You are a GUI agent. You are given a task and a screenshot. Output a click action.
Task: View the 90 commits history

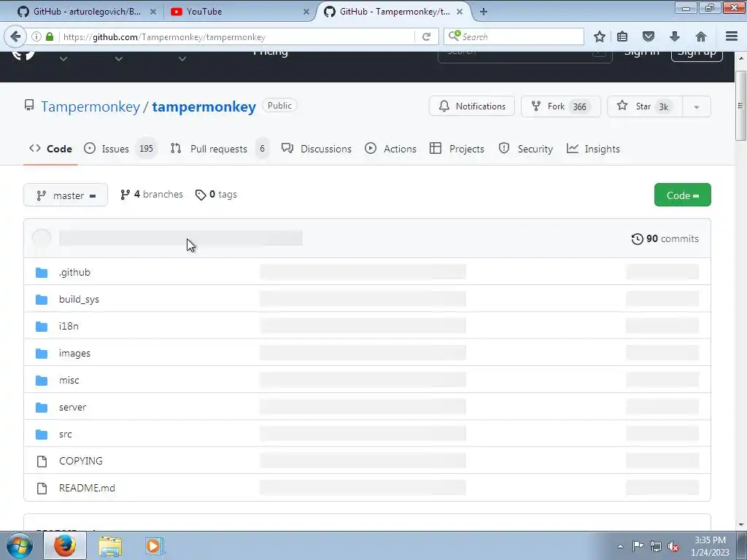[665, 238]
